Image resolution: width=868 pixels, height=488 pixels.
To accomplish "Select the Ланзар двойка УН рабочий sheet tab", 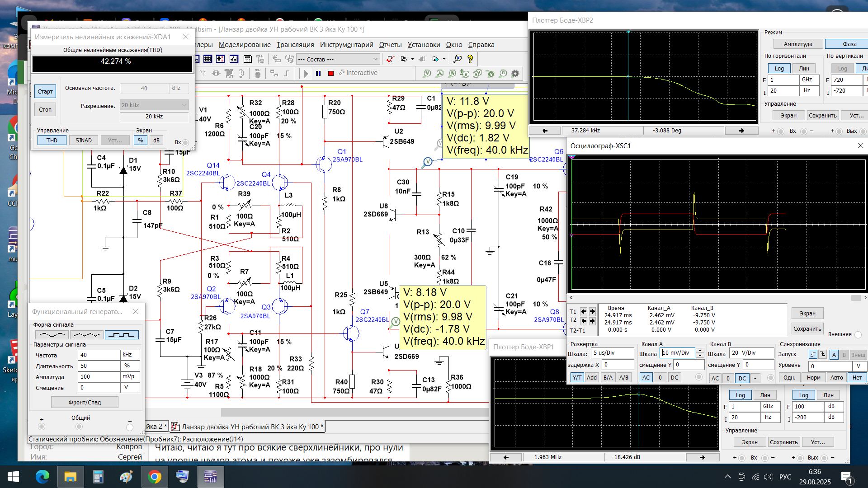I will [x=248, y=427].
